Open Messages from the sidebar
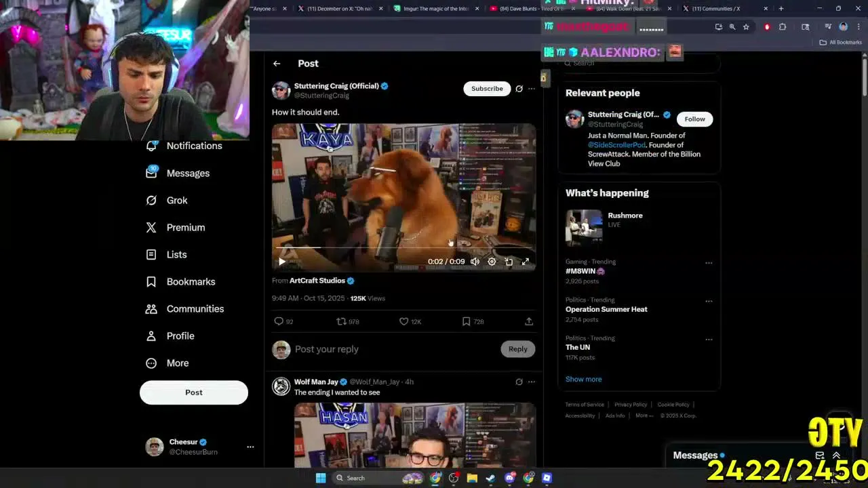The width and height of the screenshot is (868, 488). click(178, 173)
